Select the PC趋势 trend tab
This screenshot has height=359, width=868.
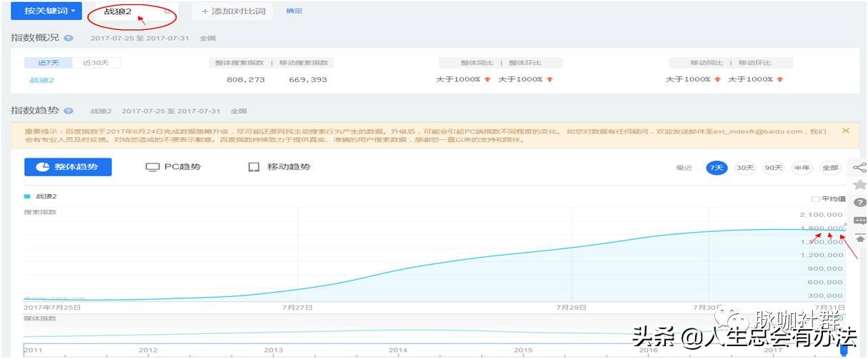[x=173, y=167]
